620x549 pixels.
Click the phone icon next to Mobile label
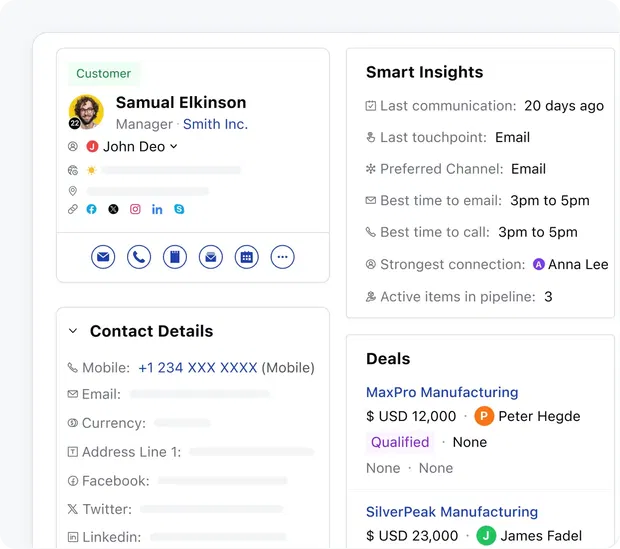coord(73,368)
